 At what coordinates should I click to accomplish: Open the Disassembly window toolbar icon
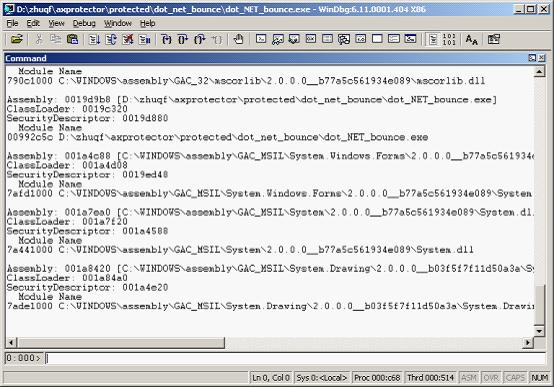tap(360, 39)
